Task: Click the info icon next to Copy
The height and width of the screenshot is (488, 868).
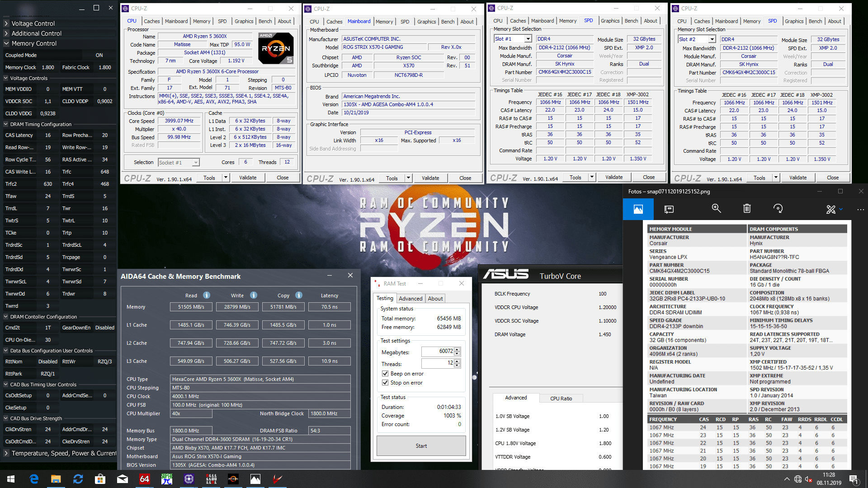Action: 299,295
